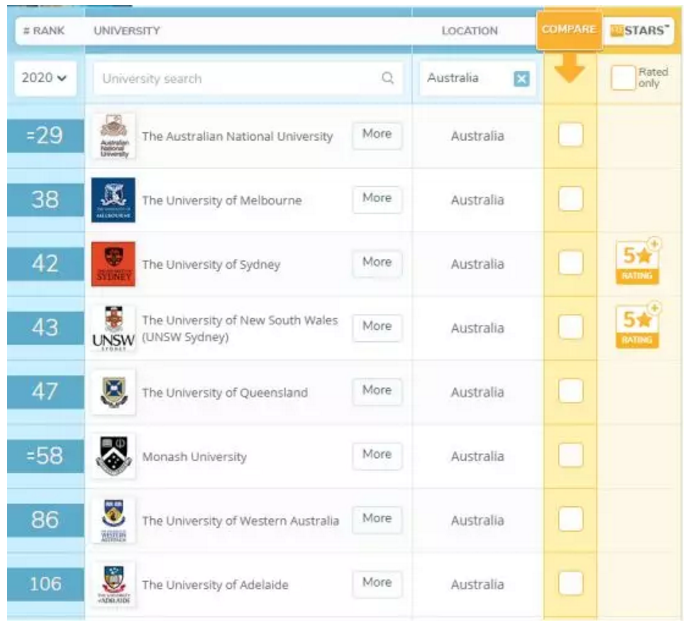
Task: Expand More for University of Adelaide
Action: tap(377, 583)
